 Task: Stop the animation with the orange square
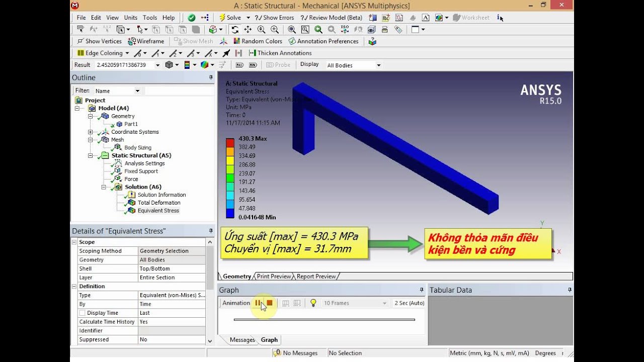pyautogui.click(x=270, y=303)
